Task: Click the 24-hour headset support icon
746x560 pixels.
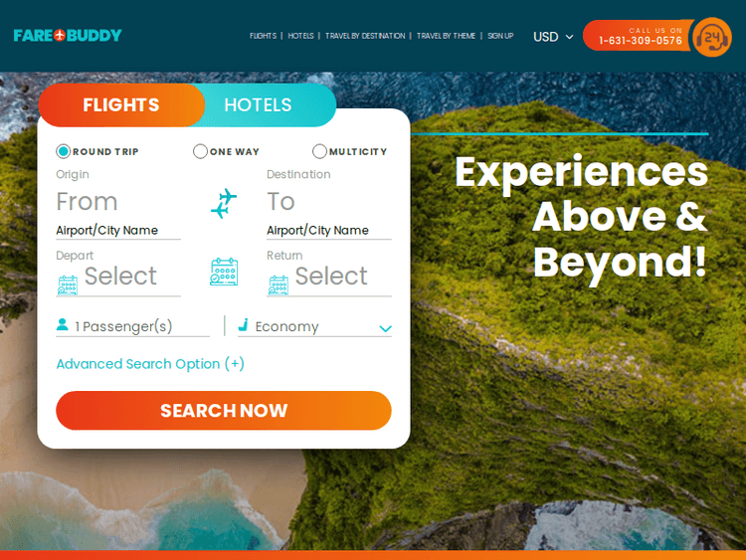Action: 712,37
